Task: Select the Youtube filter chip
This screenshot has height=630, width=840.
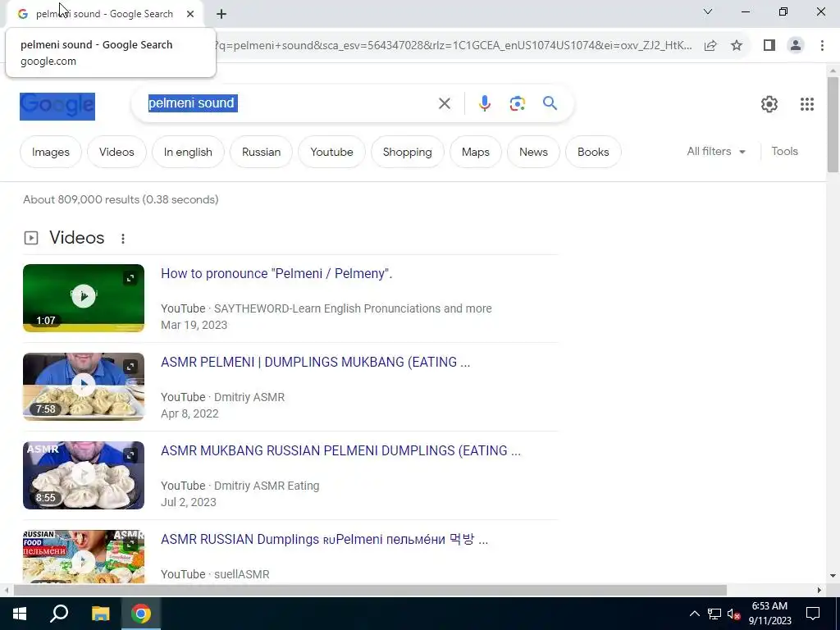Action: 331,152
